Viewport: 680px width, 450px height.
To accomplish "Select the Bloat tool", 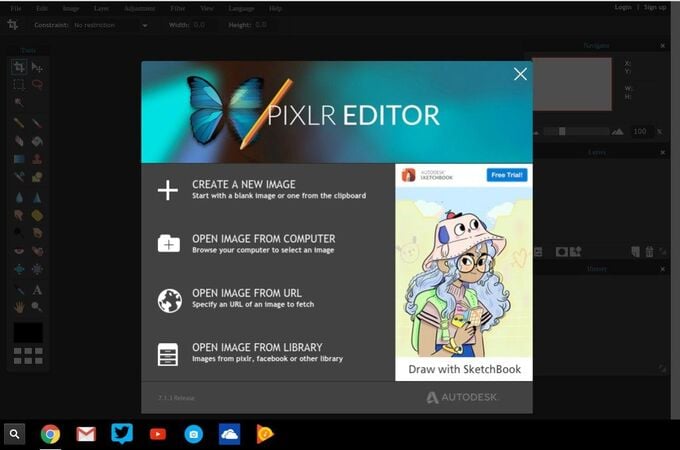I will coord(19,269).
